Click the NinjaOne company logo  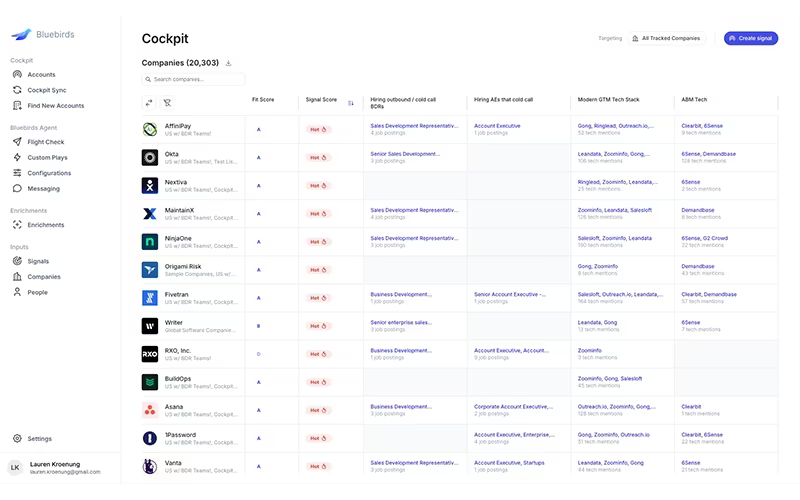click(149, 242)
